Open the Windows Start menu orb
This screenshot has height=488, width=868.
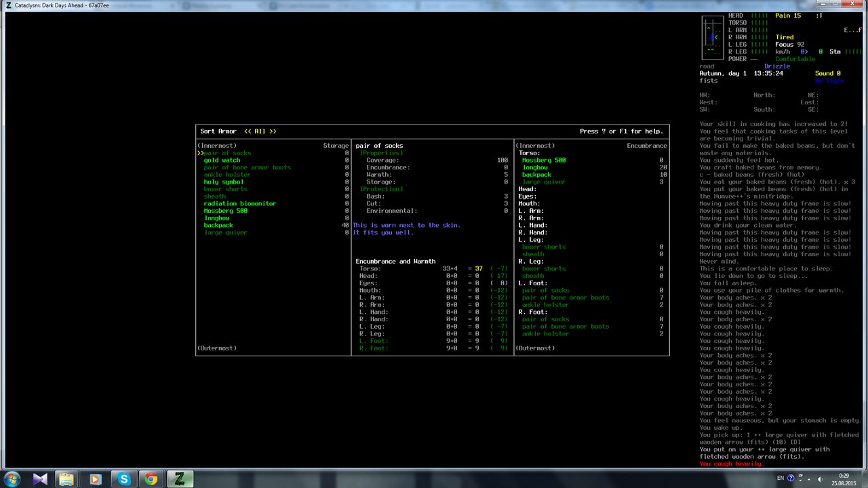[x=14, y=479]
